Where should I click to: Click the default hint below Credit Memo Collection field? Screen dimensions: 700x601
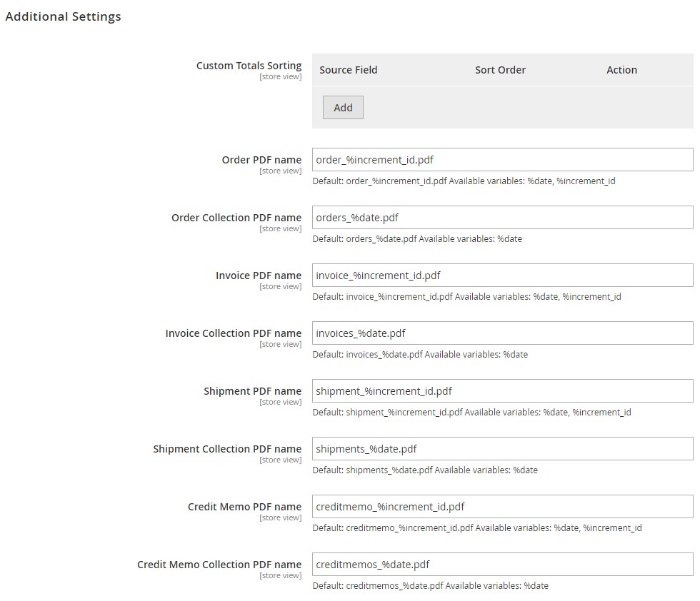430,586
